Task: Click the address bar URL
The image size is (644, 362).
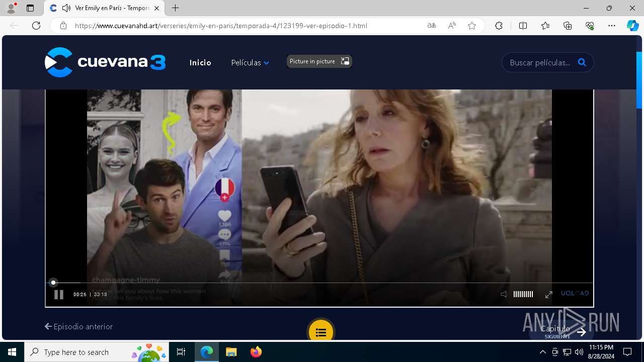Action: [x=221, y=26]
